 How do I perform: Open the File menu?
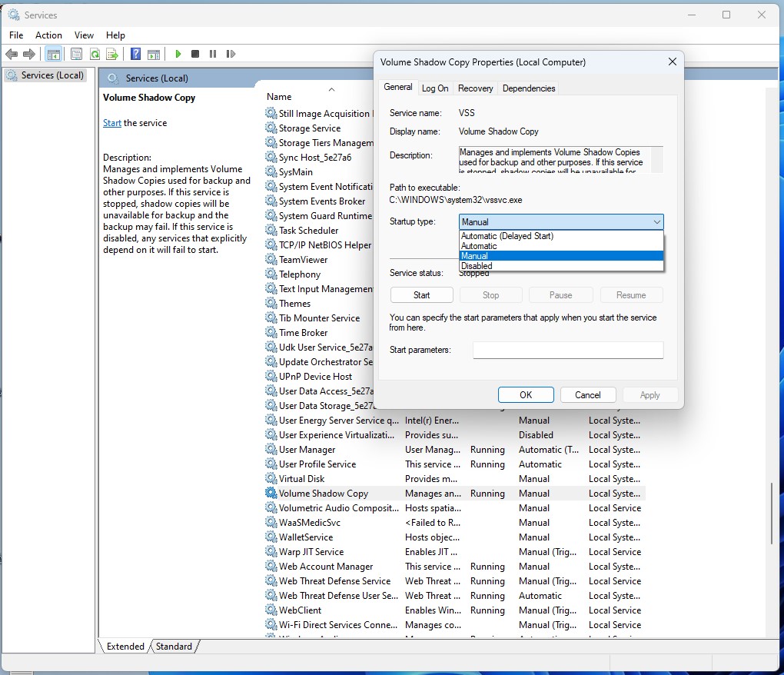pos(16,35)
